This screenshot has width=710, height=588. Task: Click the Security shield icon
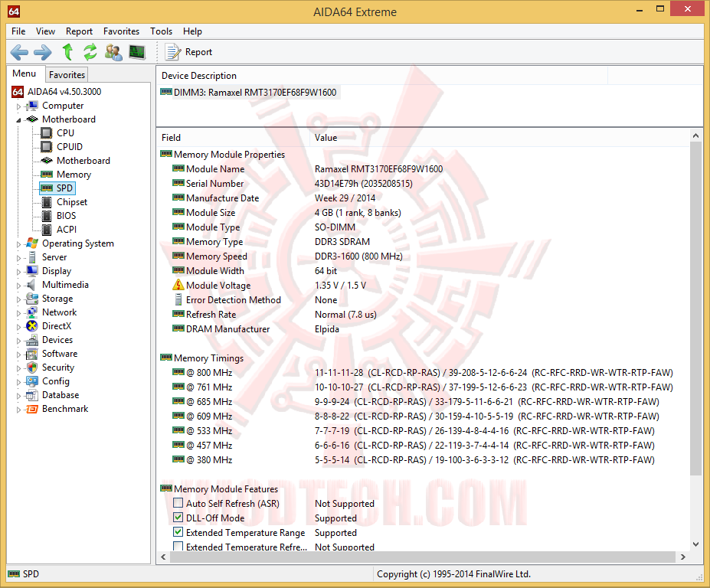tap(31, 367)
